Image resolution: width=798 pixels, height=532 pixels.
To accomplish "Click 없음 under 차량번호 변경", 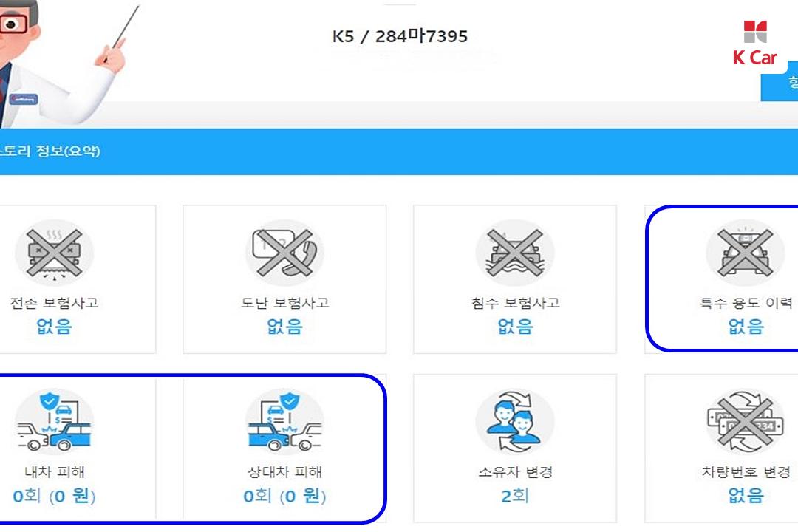I will [746, 495].
